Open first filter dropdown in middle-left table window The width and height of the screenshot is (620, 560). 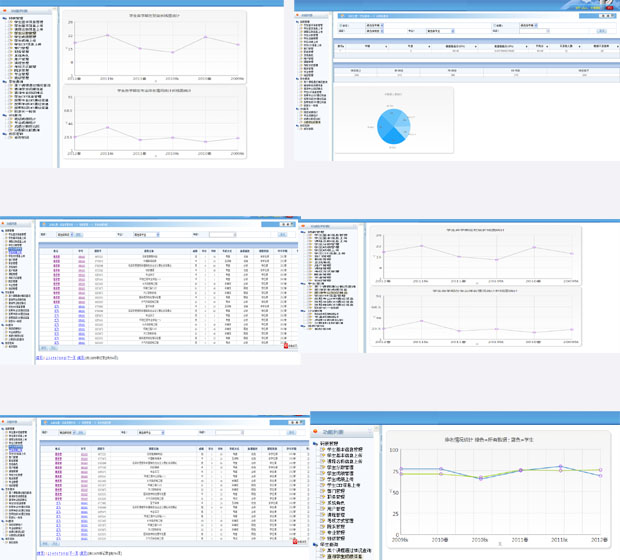tap(65, 235)
